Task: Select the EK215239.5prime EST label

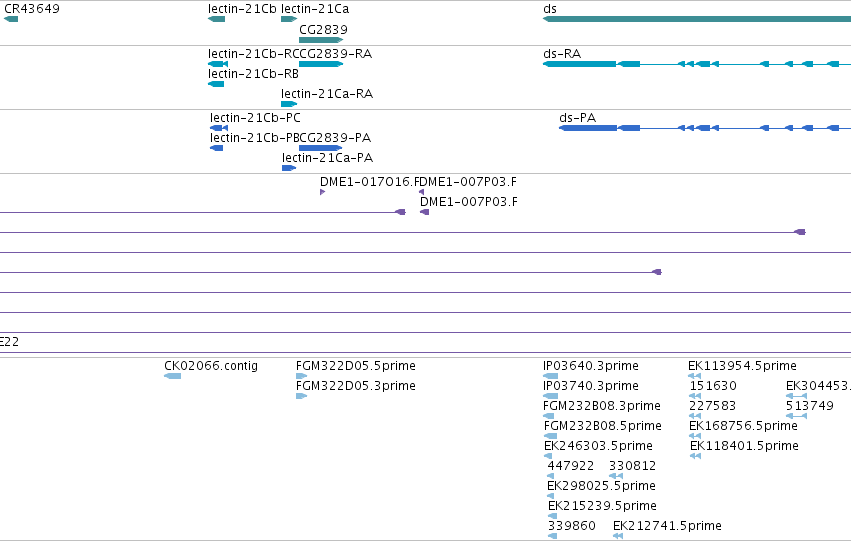Action: coord(602,506)
